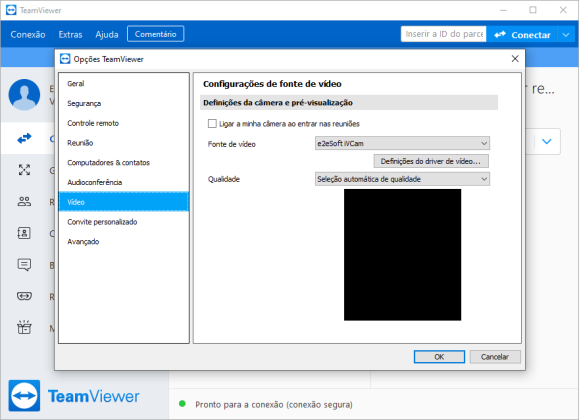Viewport: 579px width, 420px height.
Task: Click the partner ID input field
Action: point(443,34)
